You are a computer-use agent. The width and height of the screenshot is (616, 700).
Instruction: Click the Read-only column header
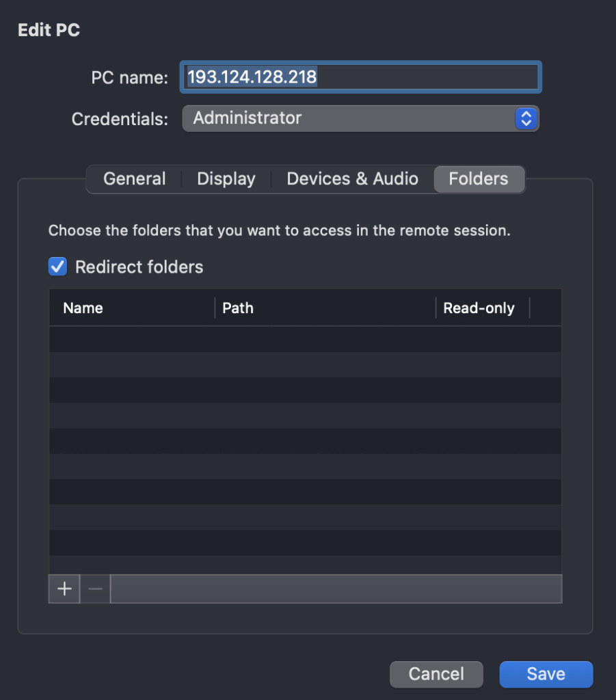[483, 308]
